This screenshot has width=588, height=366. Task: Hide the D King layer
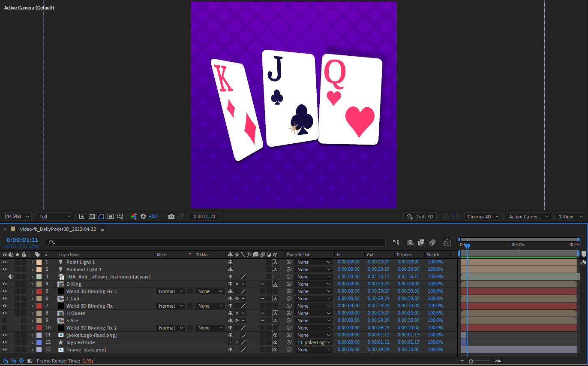(5, 284)
